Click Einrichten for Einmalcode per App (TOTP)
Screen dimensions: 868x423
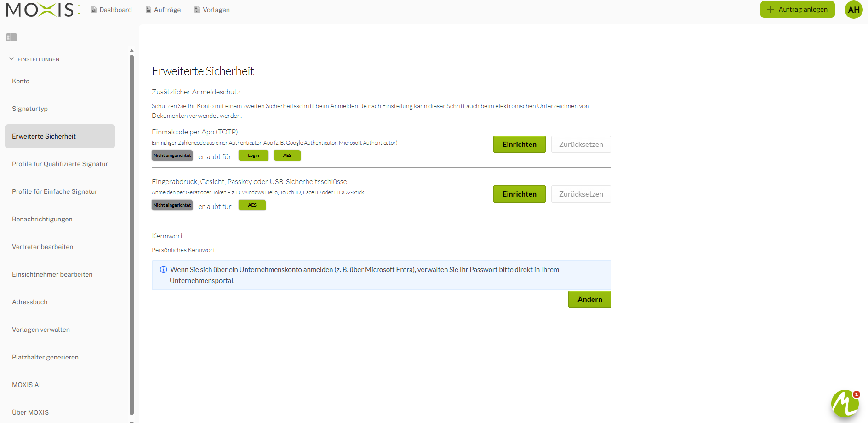click(x=520, y=145)
